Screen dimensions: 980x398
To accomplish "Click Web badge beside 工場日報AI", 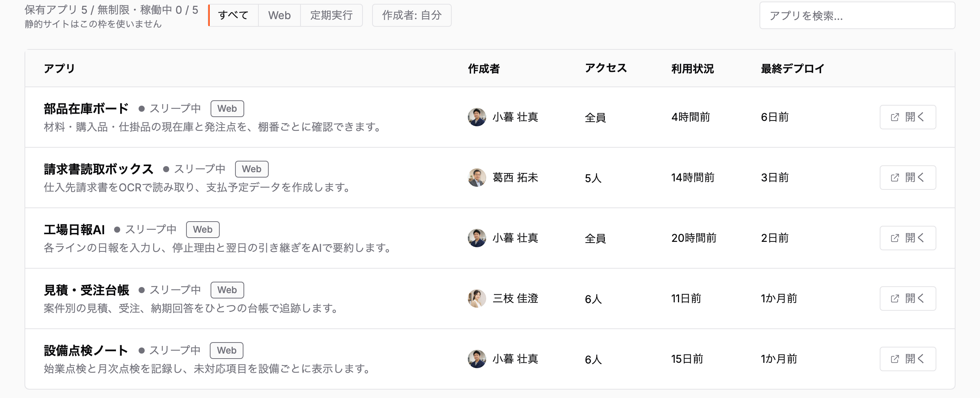I will point(203,230).
